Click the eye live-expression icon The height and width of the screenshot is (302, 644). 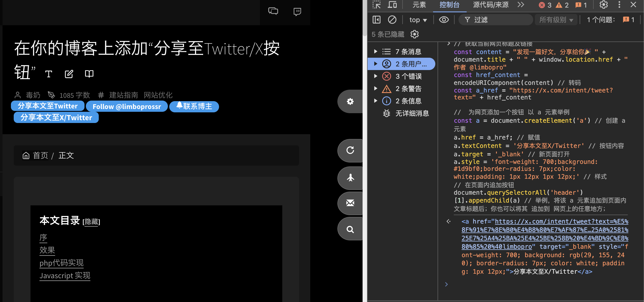click(x=444, y=20)
